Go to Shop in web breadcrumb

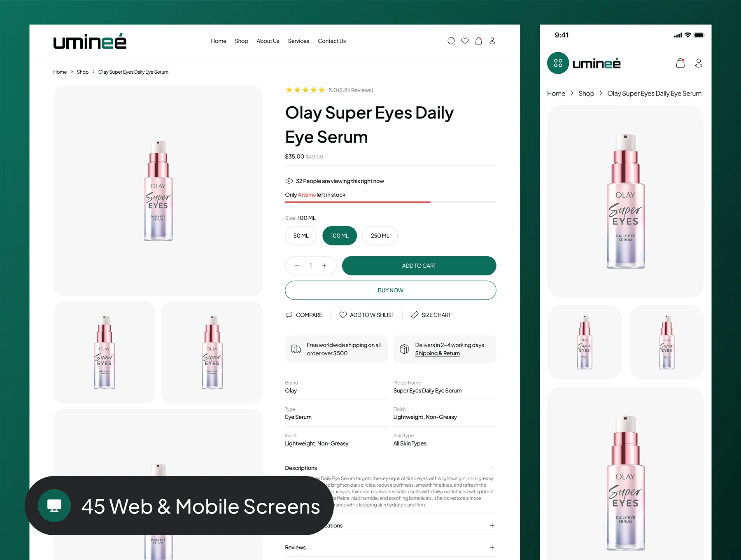tap(83, 72)
